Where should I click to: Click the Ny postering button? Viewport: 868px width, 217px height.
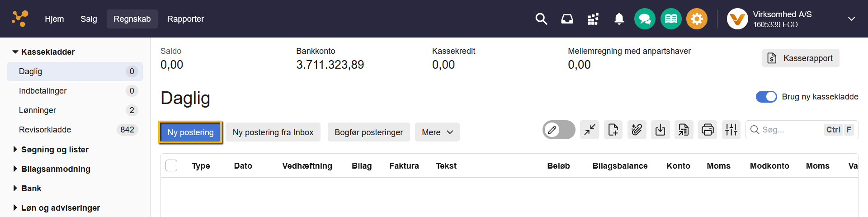pos(190,132)
